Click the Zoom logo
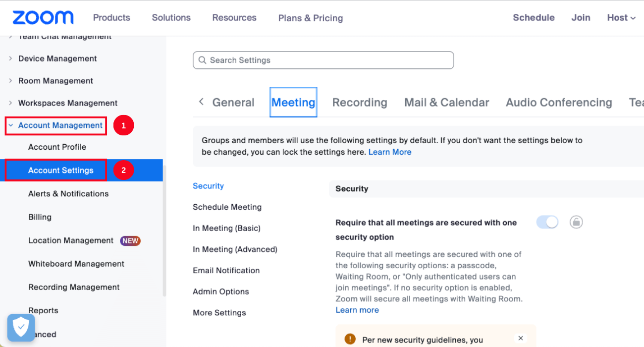The width and height of the screenshot is (644, 347). point(43,17)
